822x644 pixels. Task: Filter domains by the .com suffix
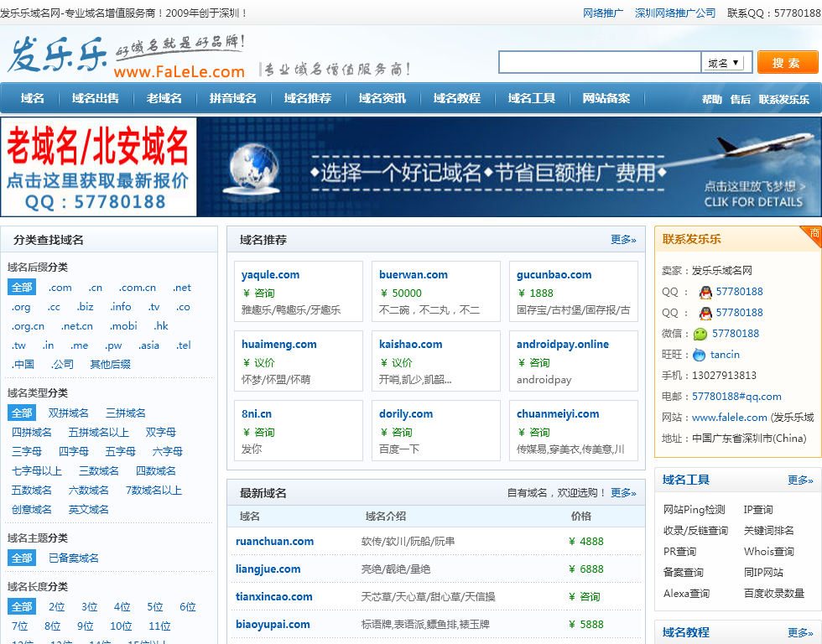point(60,288)
